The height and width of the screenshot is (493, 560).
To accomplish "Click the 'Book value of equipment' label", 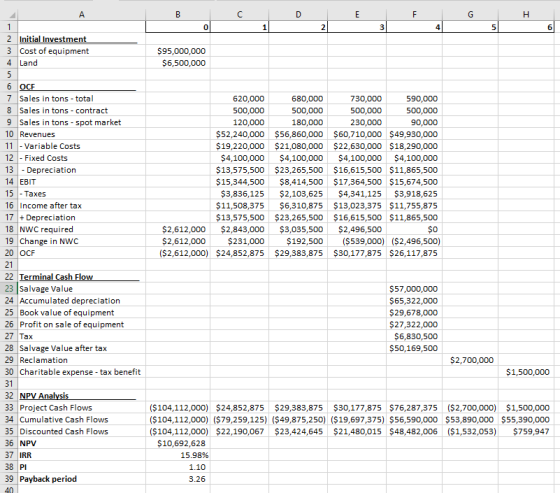I will [x=66, y=313].
